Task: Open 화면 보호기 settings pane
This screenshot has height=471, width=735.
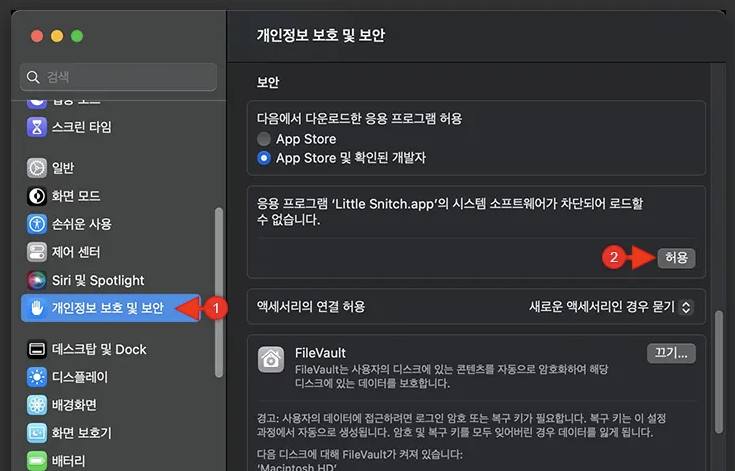Action: (x=111, y=433)
